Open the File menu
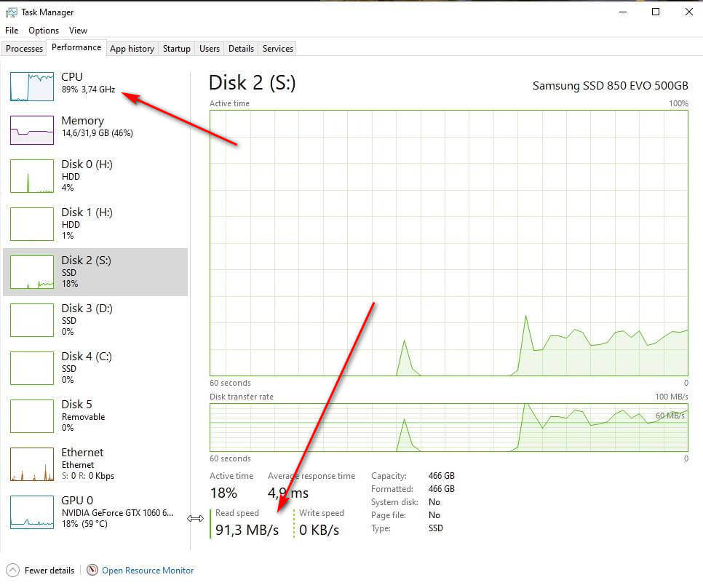Screen dimensions: 703x588 [12, 31]
